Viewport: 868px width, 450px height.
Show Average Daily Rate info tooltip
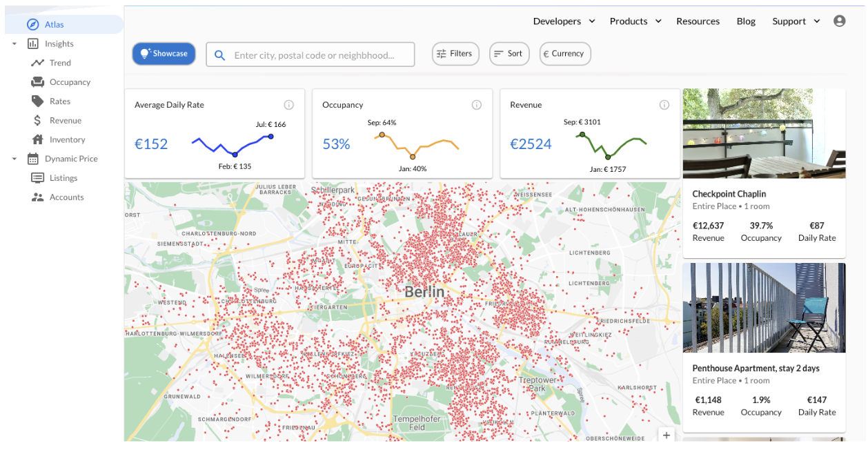(289, 104)
